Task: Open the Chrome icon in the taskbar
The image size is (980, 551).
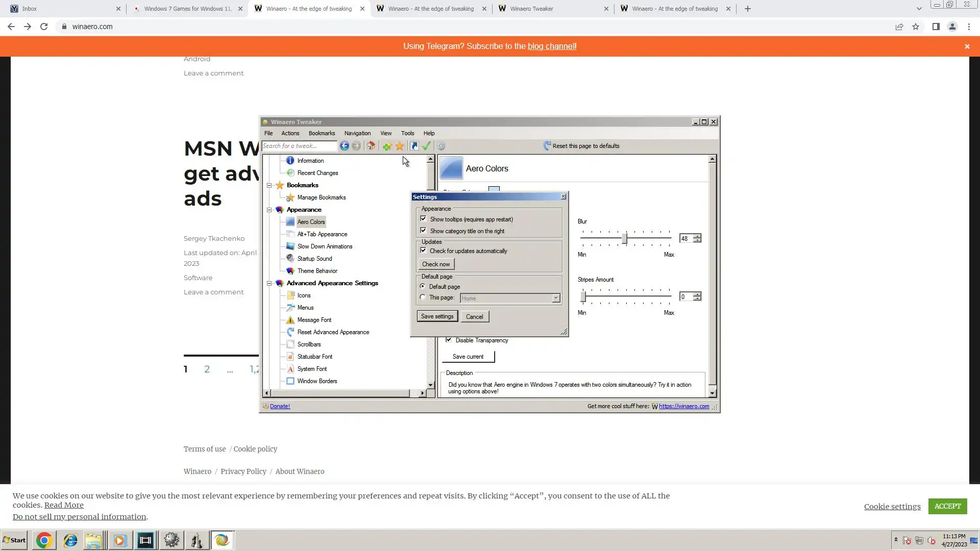Action: [x=44, y=540]
